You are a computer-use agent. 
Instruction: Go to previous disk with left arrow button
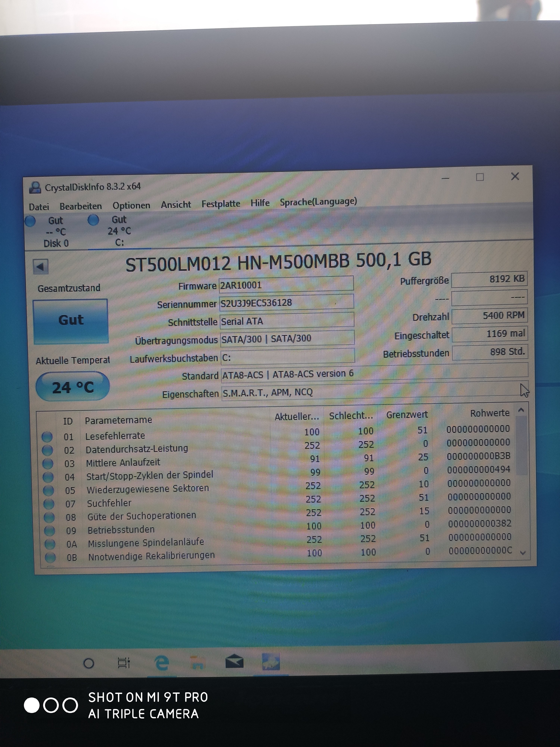point(41,267)
